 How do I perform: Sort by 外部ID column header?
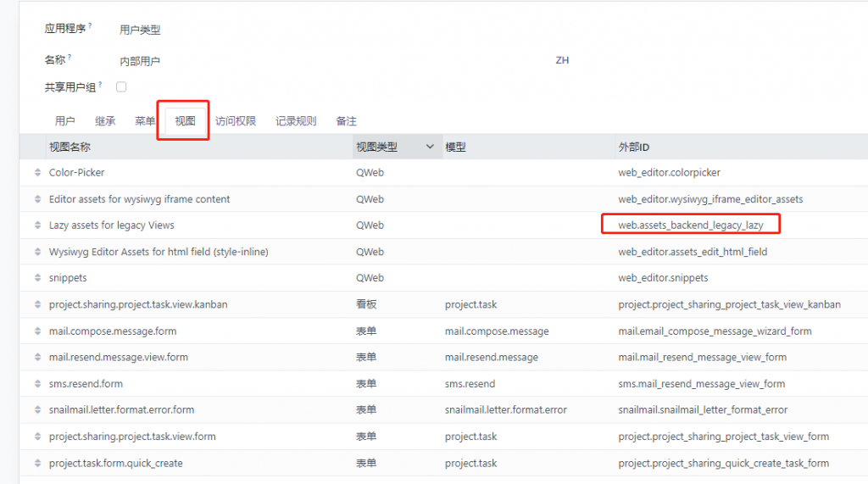click(634, 147)
